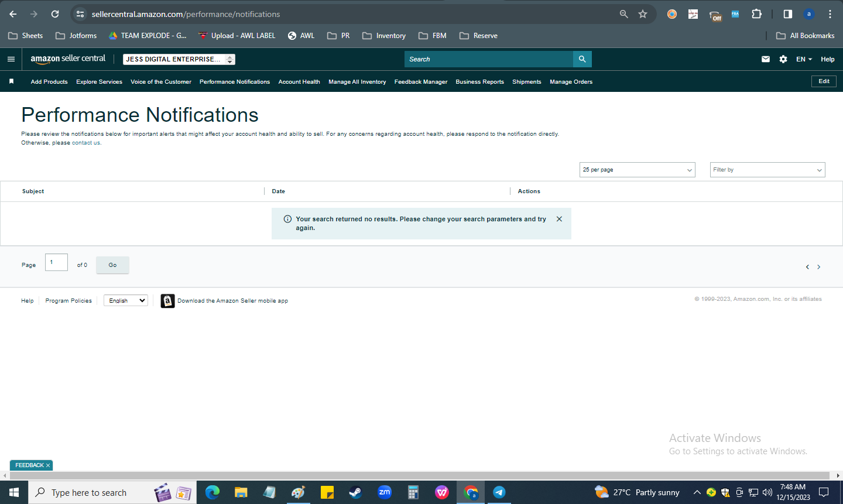The image size is (843, 504).
Task: Open Feedback Manager
Action: [421, 82]
